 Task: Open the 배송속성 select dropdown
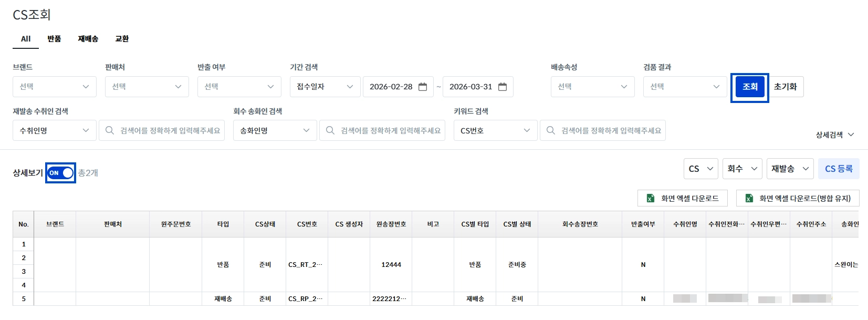coord(592,87)
